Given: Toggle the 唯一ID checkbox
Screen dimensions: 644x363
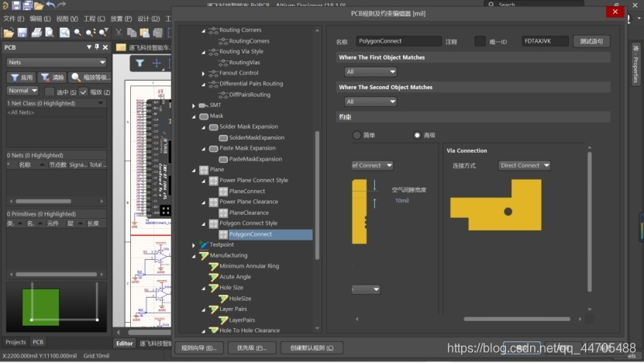Looking at the screenshot, I should click(x=480, y=41).
